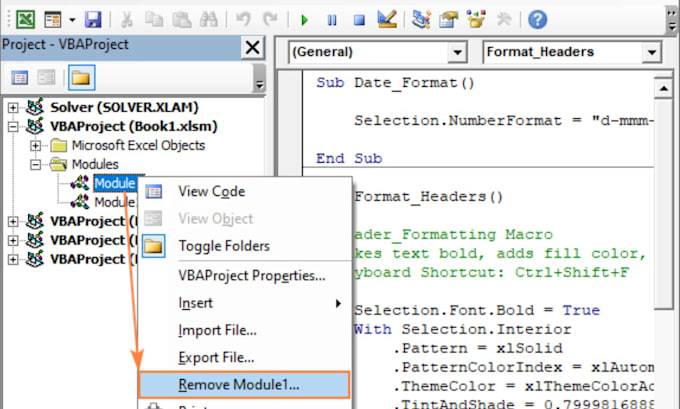Screen dimensions: 680x409
Task: Select the second module below the highlighted one
Action: tap(114, 202)
